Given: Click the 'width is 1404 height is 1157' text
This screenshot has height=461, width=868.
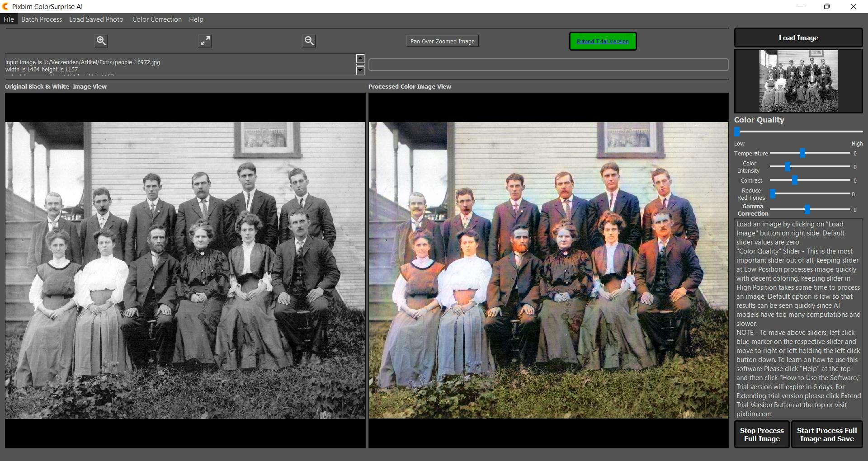Looking at the screenshot, I should pyautogui.click(x=42, y=70).
